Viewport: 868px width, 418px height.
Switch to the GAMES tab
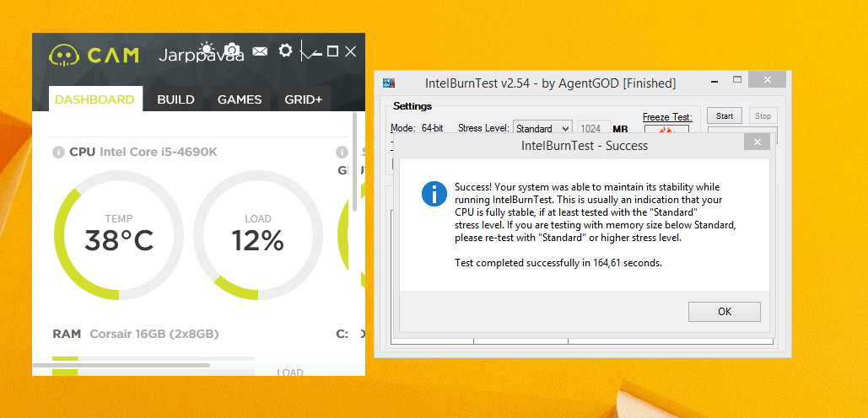[x=240, y=99]
